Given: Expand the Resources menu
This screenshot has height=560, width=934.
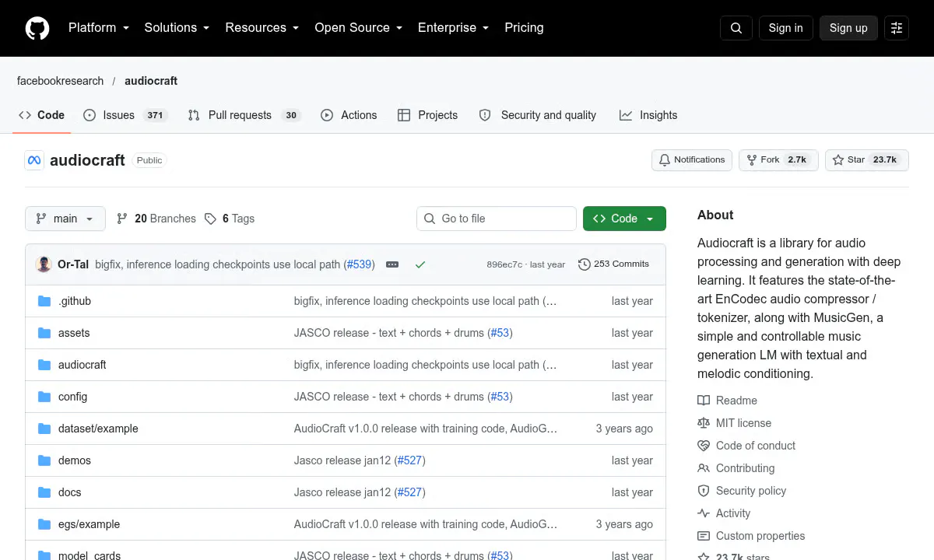Looking at the screenshot, I should [262, 28].
